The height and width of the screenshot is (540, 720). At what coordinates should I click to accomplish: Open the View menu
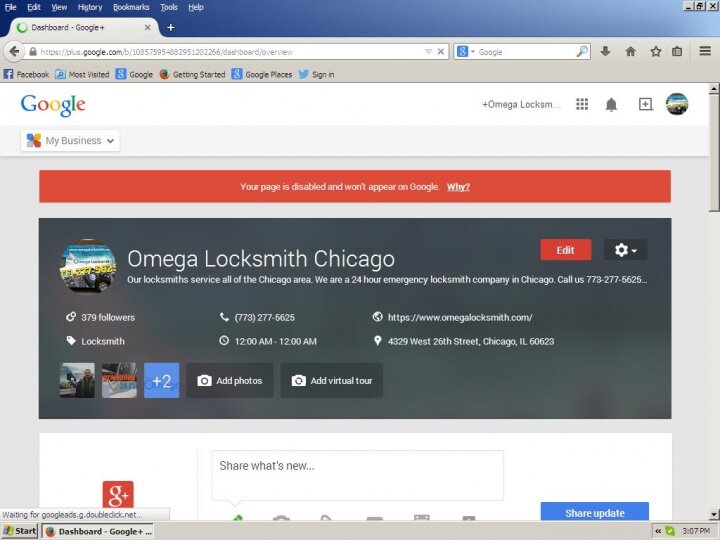pyautogui.click(x=59, y=7)
